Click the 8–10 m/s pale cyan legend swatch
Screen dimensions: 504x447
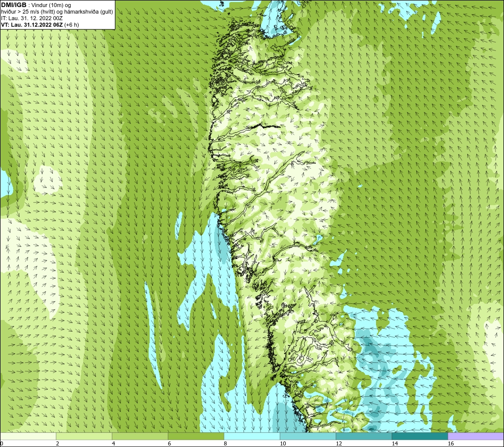pyautogui.click(x=252, y=436)
